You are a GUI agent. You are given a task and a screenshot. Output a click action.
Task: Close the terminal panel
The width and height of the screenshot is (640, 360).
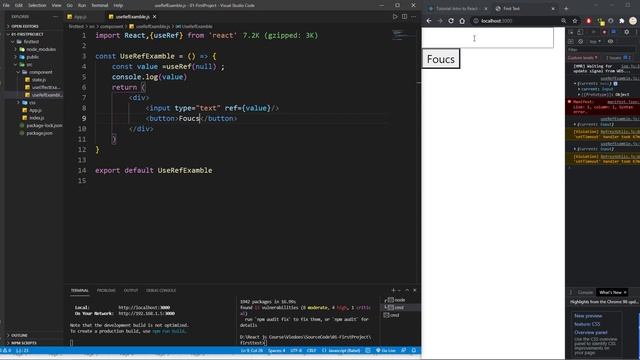(415, 290)
